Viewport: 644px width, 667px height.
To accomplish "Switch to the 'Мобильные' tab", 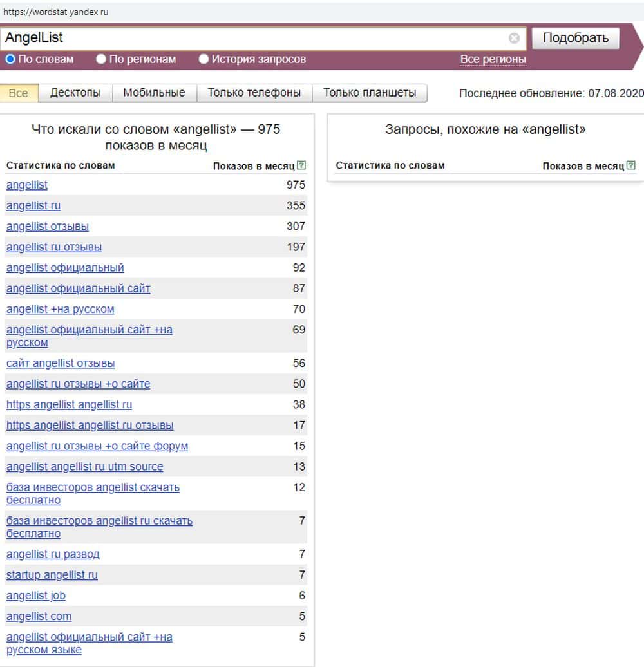I will coord(155,93).
